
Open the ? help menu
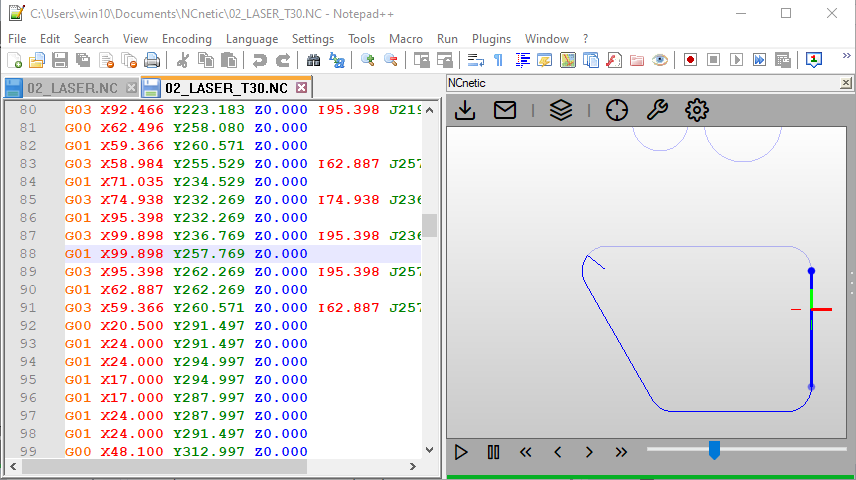585,39
